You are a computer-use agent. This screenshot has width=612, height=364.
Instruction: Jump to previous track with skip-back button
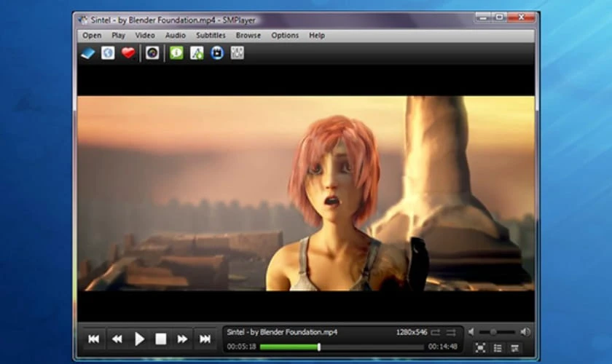(94, 339)
